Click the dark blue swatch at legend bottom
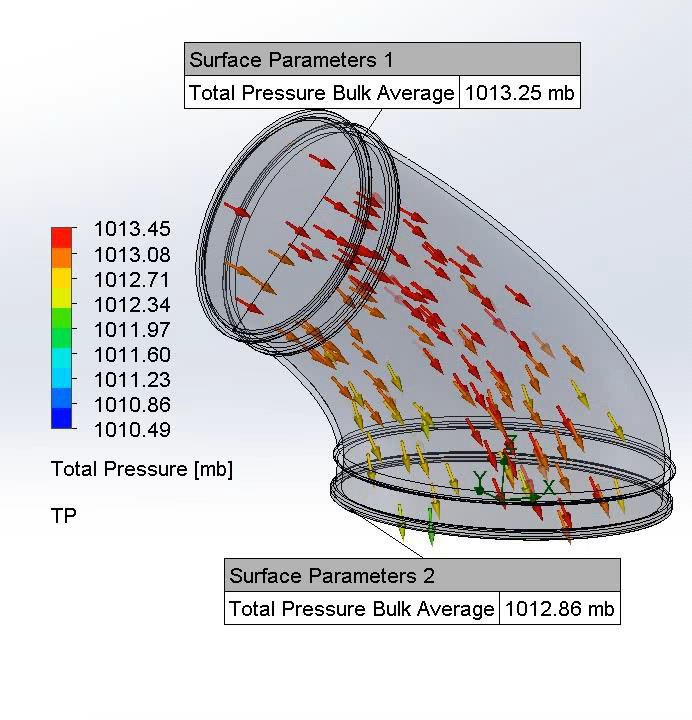This screenshot has width=692, height=720. click(62, 418)
